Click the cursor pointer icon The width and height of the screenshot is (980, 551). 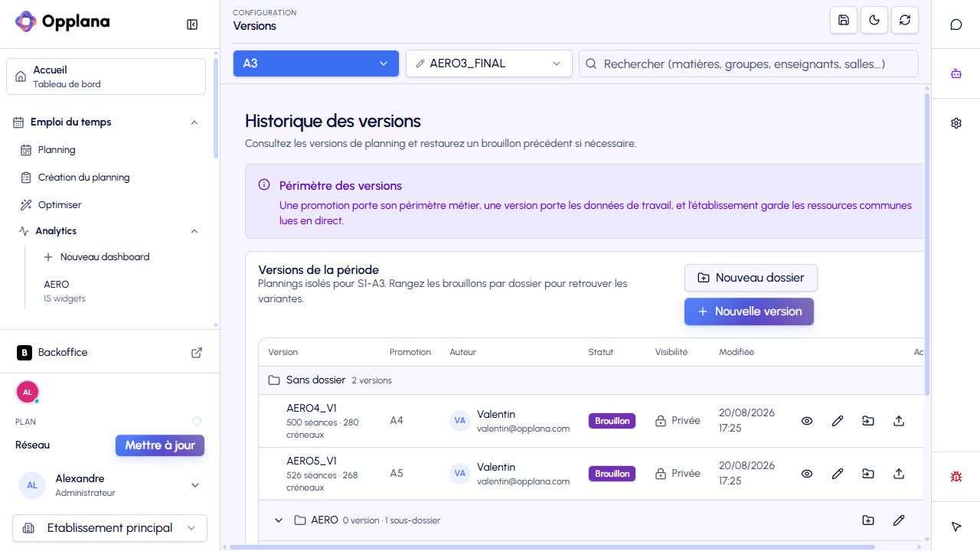click(956, 527)
